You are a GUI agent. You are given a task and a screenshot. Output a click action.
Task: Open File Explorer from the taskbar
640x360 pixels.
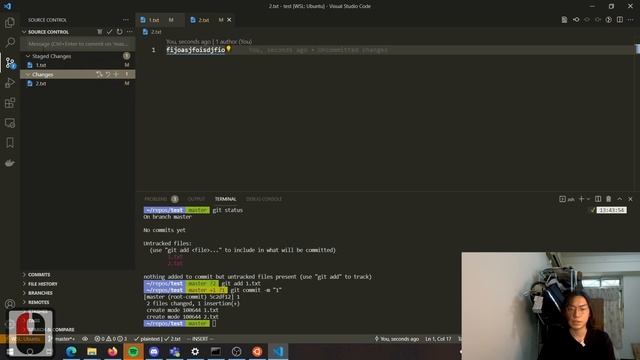pyautogui.click(x=92, y=351)
